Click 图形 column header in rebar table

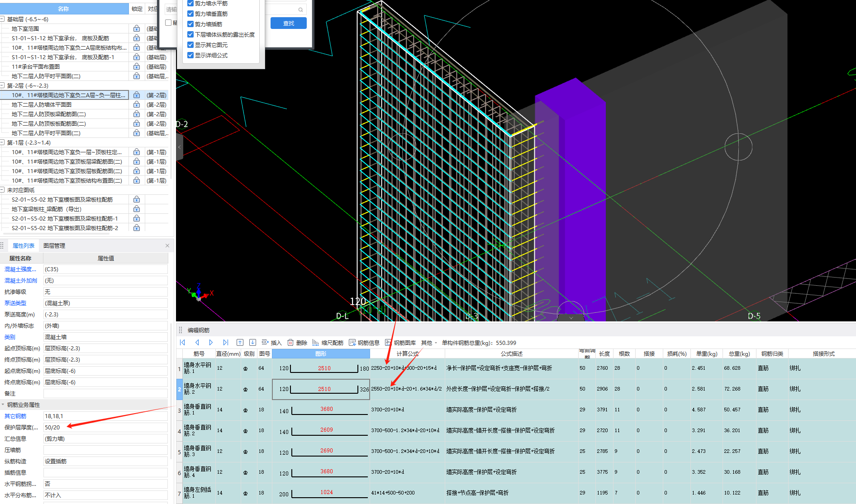click(321, 353)
